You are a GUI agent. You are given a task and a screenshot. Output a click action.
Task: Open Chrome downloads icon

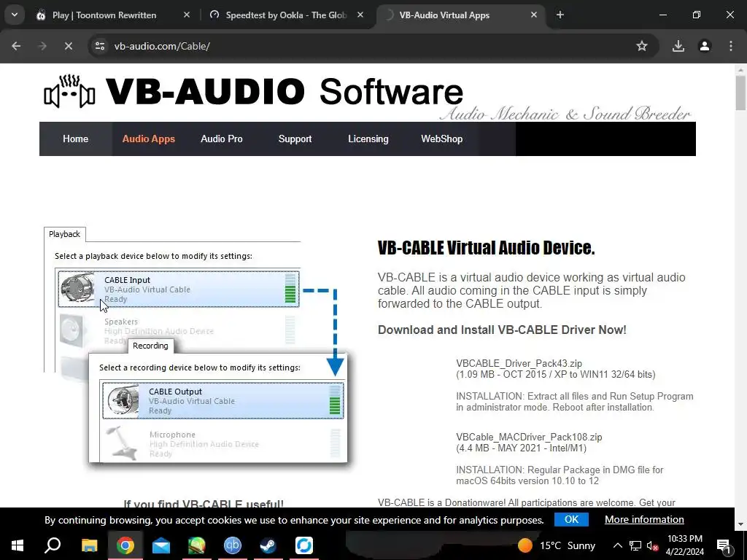click(678, 46)
